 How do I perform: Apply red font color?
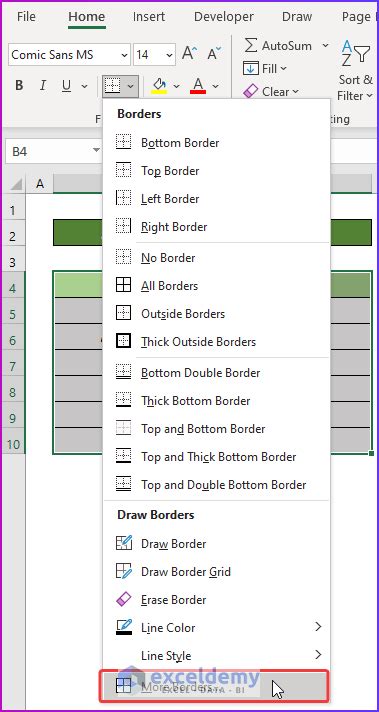pos(198,85)
